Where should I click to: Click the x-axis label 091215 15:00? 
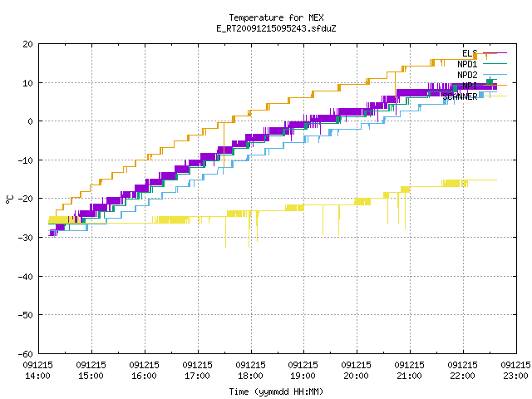point(91,371)
